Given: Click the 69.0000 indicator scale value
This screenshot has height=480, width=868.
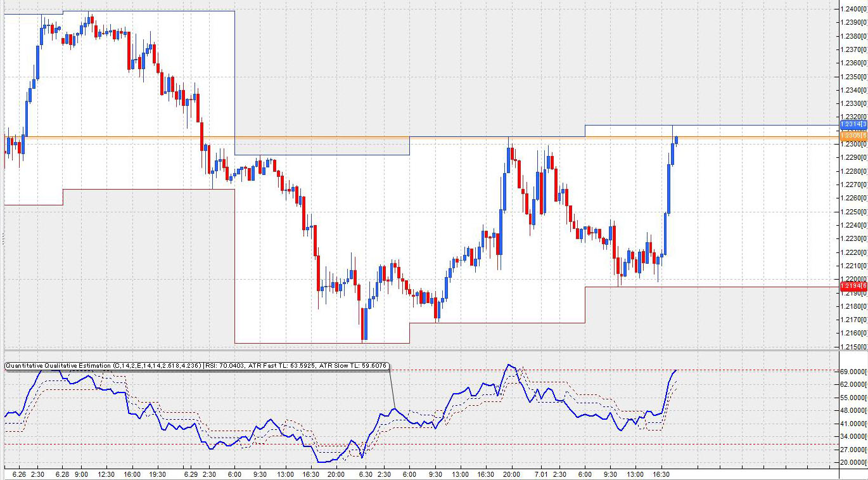Looking at the screenshot, I should coord(854,371).
